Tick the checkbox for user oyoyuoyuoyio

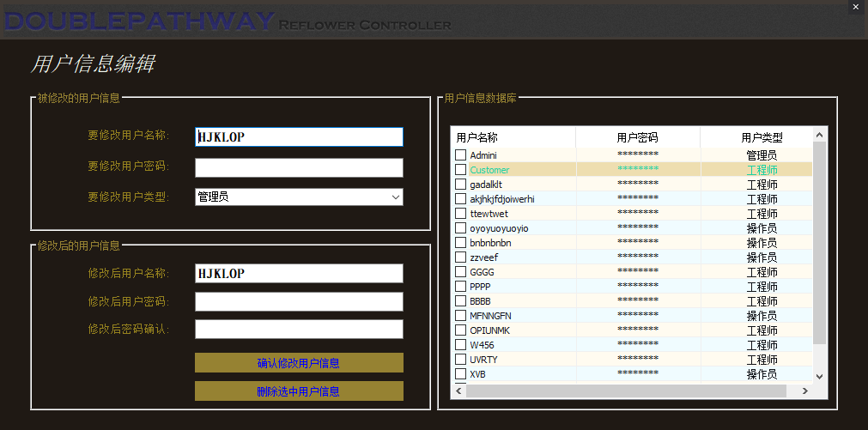(460, 228)
